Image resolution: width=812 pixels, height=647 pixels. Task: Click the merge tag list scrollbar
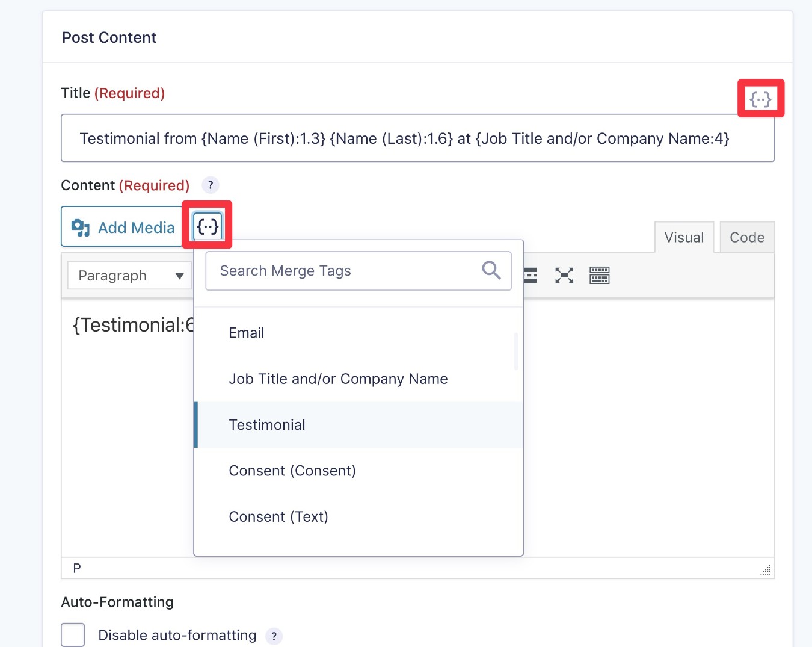click(516, 352)
